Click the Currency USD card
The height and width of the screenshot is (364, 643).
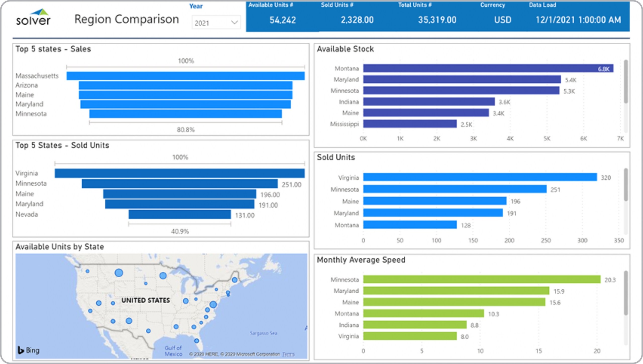[503, 20]
